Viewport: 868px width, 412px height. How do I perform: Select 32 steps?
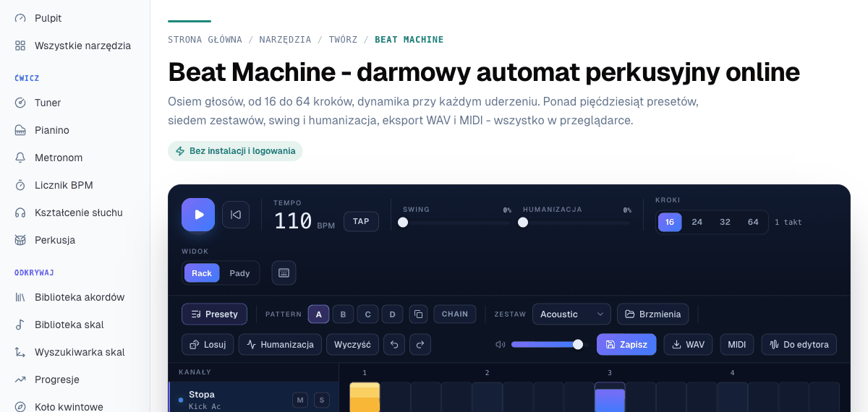tap(725, 222)
